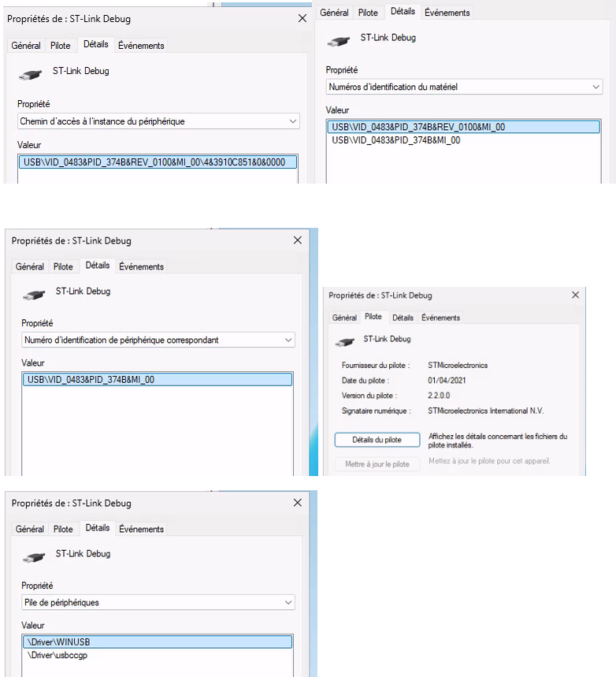This screenshot has width=616, height=677.
Task: Open Événements tab in Pile de périphériques window
Action: pyautogui.click(x=141, y=529)
